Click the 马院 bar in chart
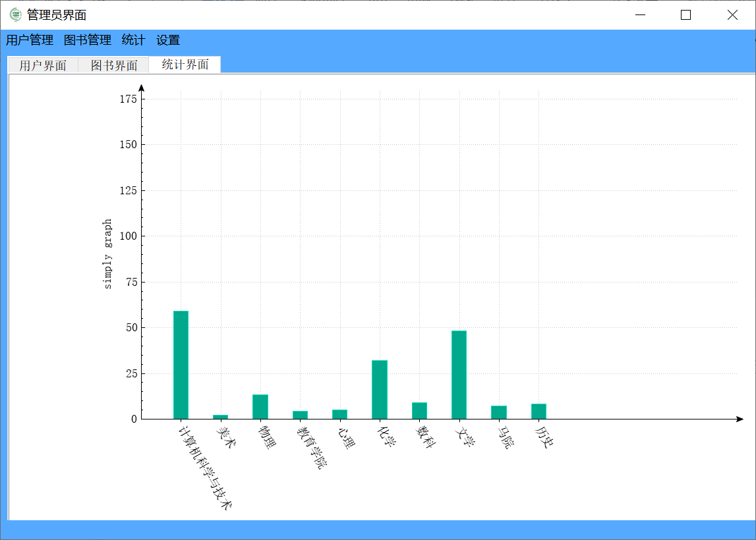The height and width of the screenshot is (540, 756). (499, 412)
